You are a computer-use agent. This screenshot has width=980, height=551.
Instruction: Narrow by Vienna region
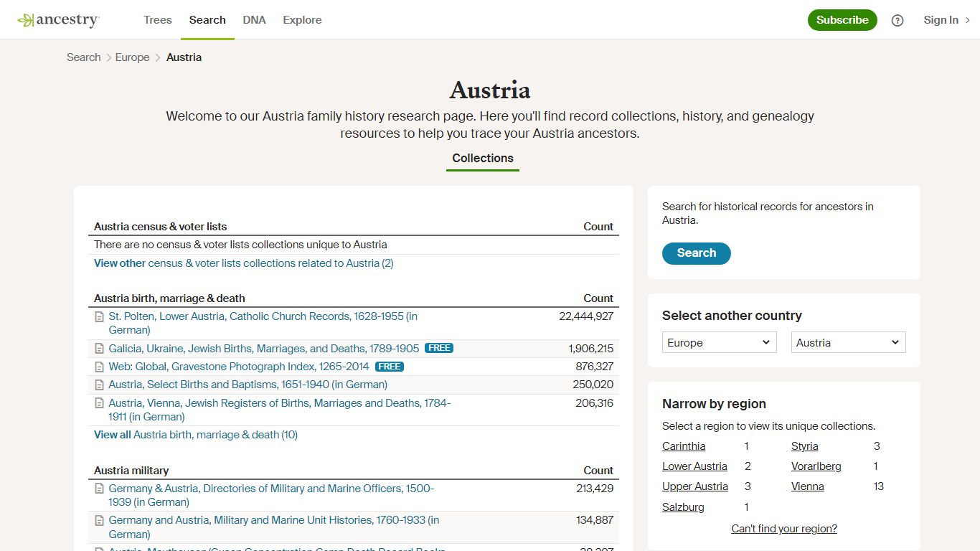point(808,486)
